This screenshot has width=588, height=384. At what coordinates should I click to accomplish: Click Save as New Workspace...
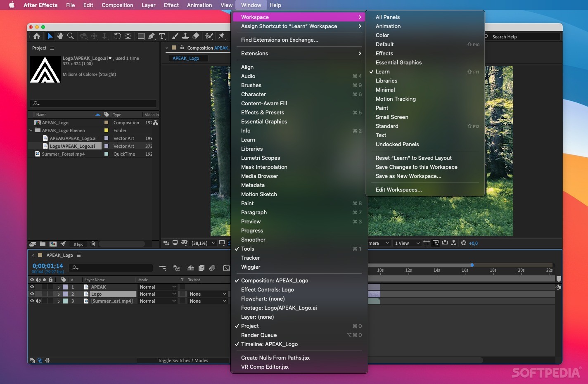pyautogui.click(x=408, y=176)
